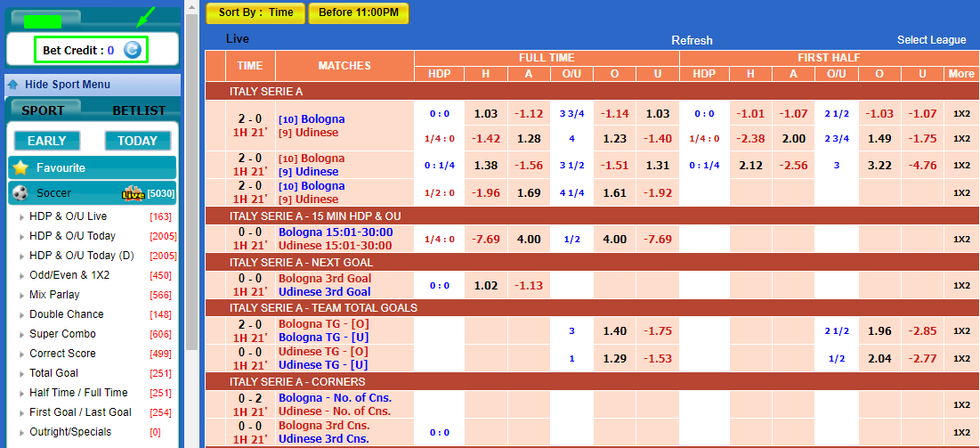Expand Total Goal menu item
Viewport: 980px width, 448px height.
tap(53, 373)
